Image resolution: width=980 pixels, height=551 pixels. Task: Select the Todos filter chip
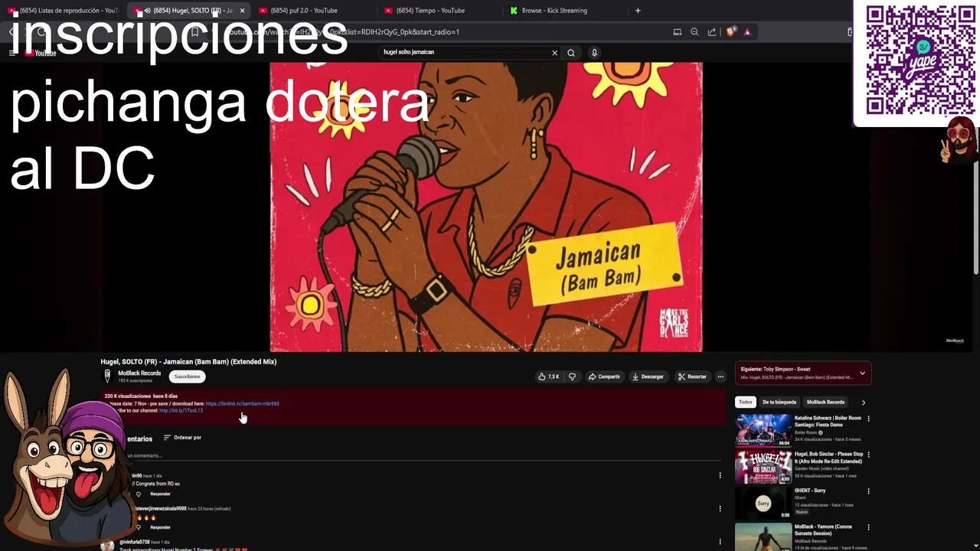tap(745, 402)
